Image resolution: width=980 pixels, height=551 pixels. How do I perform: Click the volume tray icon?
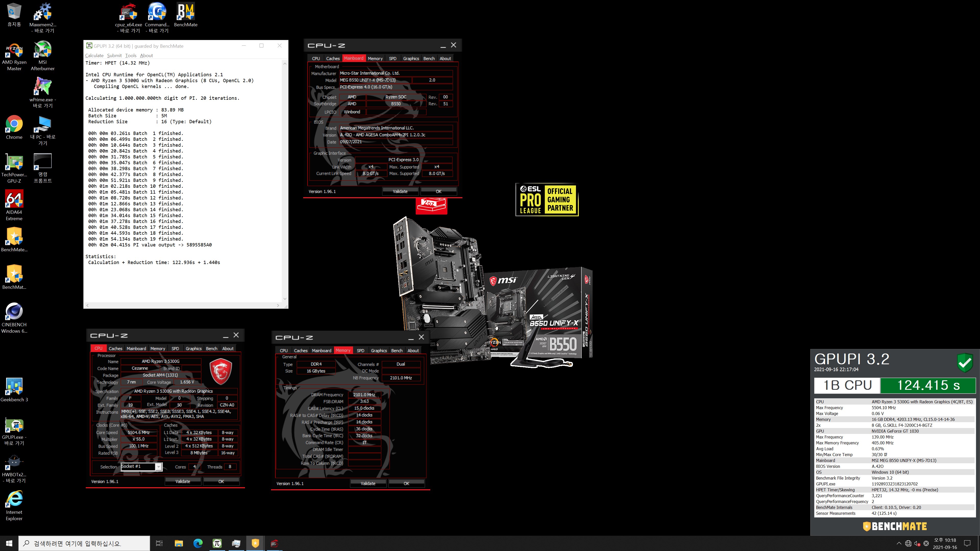917,543
